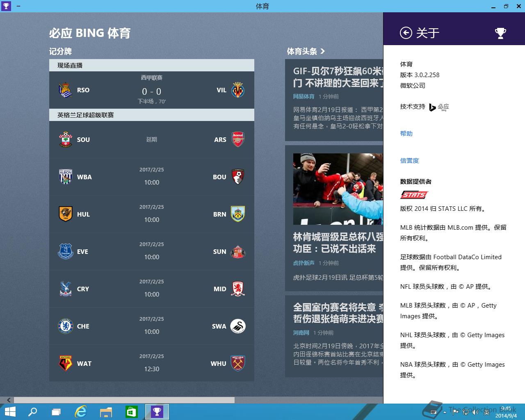Click the scrollbar left arrow

[x=9, y=400]
